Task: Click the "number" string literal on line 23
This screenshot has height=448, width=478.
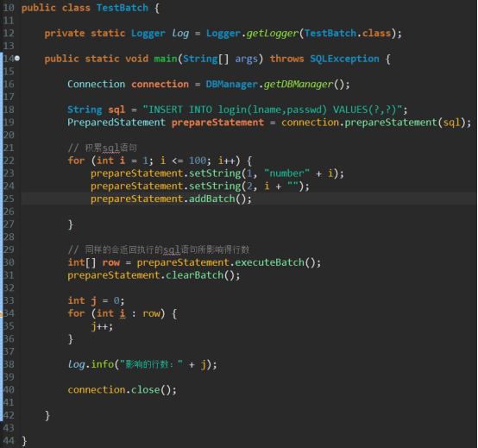Action: tap(286, 174)
